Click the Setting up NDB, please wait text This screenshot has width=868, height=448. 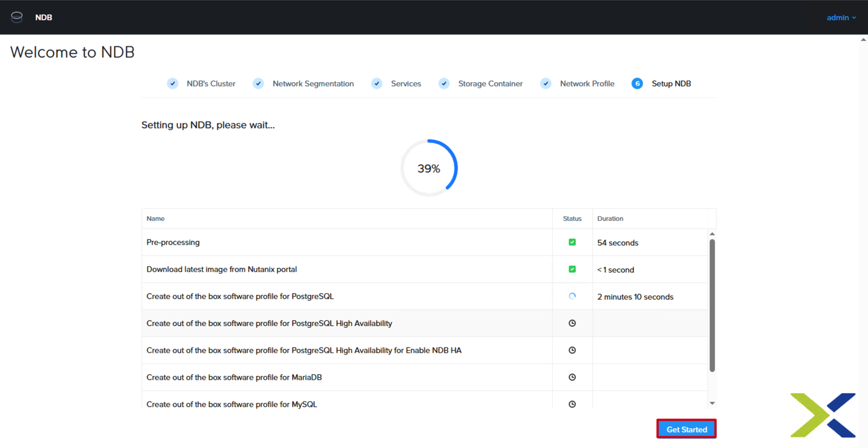[208, 125]
